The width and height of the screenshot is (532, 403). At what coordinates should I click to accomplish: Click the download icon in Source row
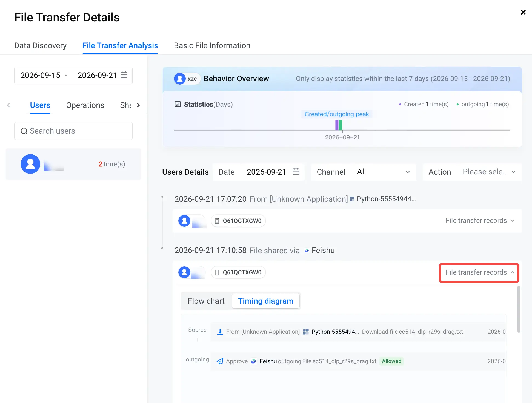coord(220,332)
